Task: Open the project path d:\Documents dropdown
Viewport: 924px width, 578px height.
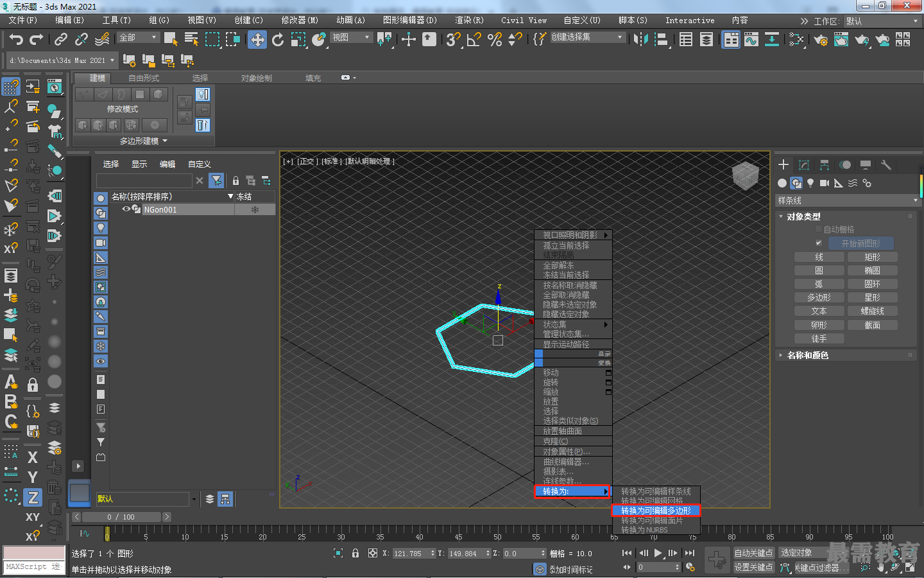Action: pos(62,60)
